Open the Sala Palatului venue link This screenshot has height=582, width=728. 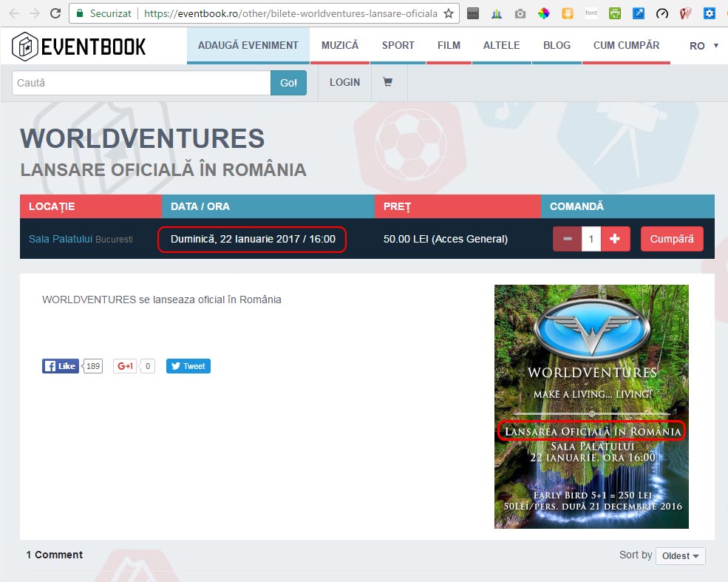[61, 239]
